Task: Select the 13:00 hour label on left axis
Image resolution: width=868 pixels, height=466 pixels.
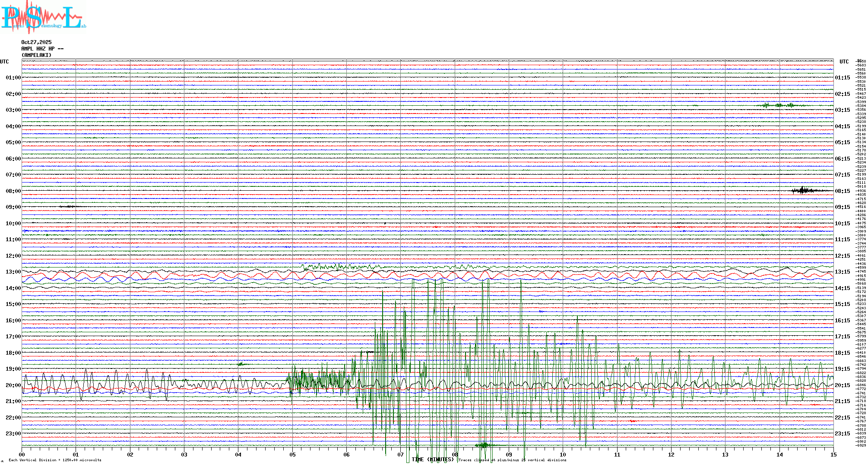Action: (x=13, y=272)
